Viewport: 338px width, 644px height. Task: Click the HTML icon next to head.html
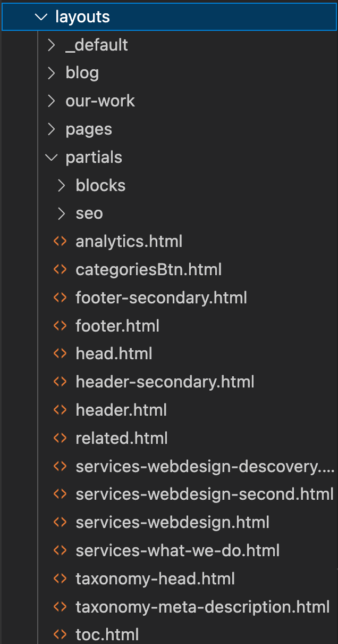(x=60, y=354)
